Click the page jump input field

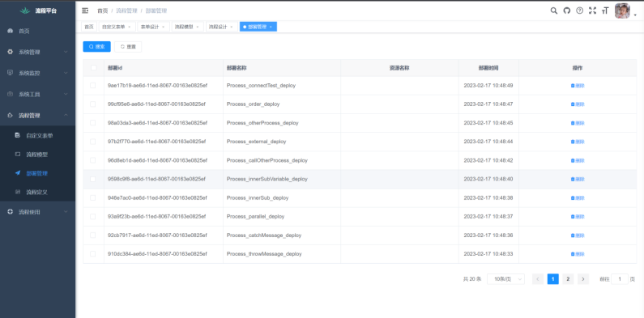pyautogui.click(x=620, y=279)
